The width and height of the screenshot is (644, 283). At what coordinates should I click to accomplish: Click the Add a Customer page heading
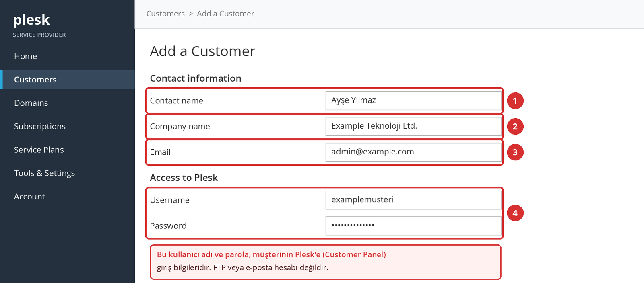(202, 51)
